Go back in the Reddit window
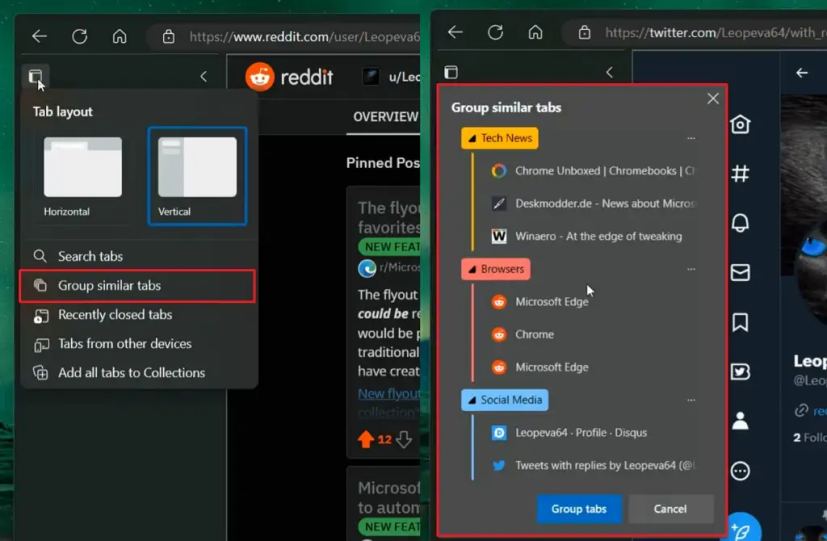827x541 pixels. 40,36
